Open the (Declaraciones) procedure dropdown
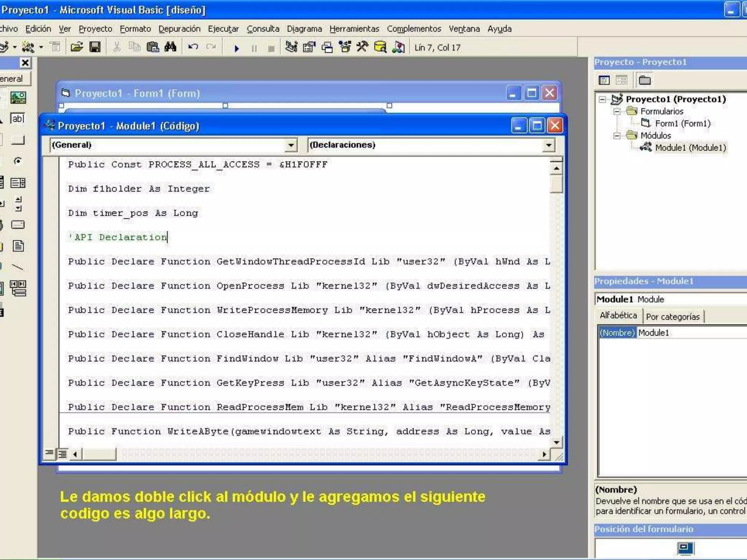Image resolution: width=747 pixels, height=560 pixels. [548, 145]
